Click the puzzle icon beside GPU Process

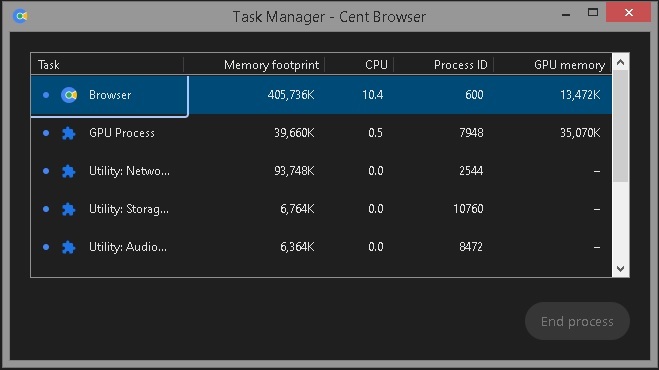[69, 133]
